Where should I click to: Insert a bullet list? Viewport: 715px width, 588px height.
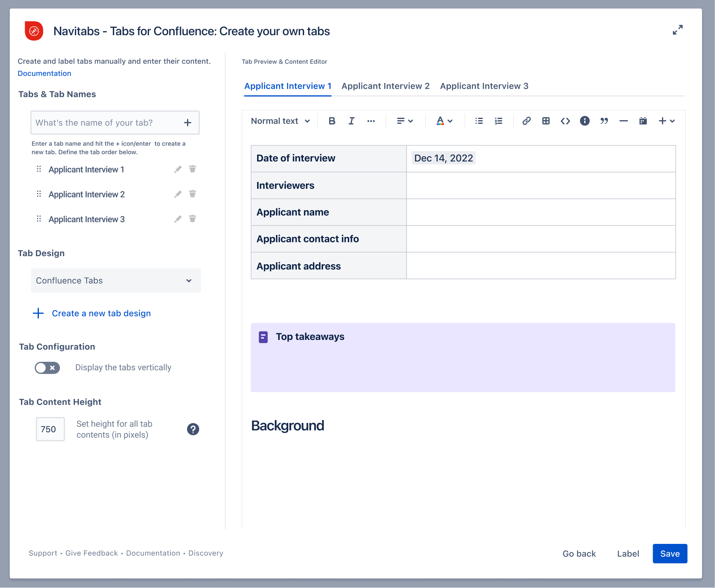click(479, 121)
